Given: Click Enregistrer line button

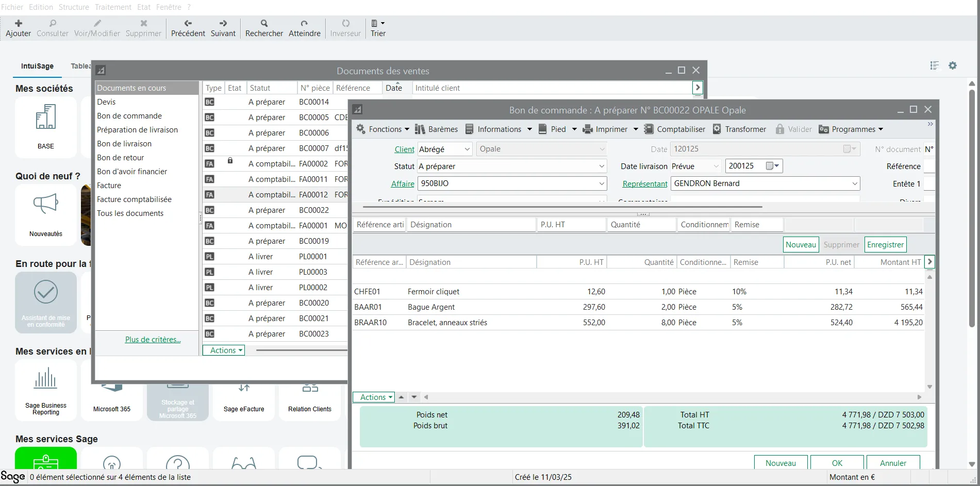Looking at the screenshot, I should click(x=885, y=245).
